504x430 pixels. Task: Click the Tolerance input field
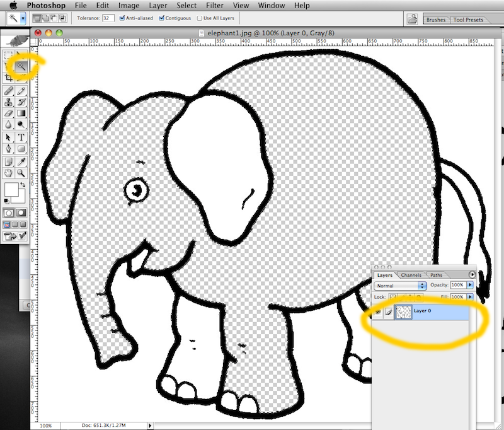pyautogui.click(x=108, y=18)
